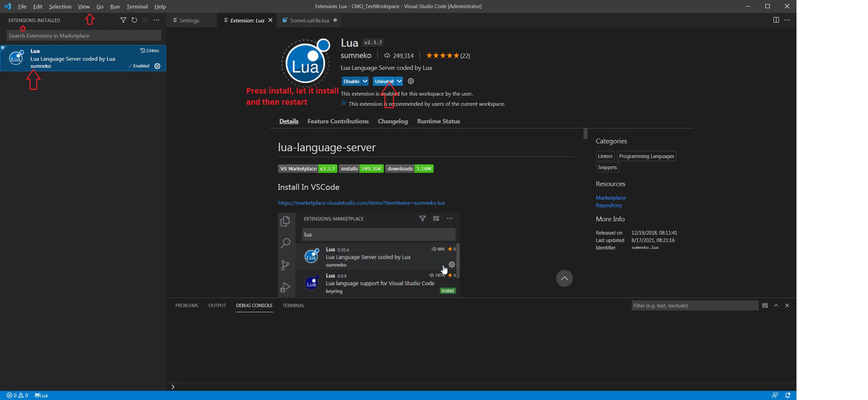This screenshot has width=868, height=400.
Task: Click the Lua status bar item
Action: (x=41, y=395)
